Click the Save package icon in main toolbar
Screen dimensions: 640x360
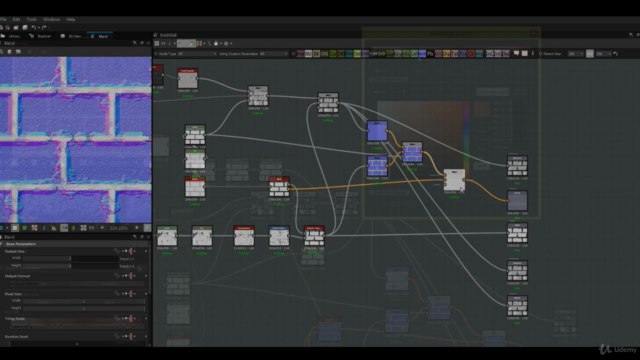pos(16,27)
